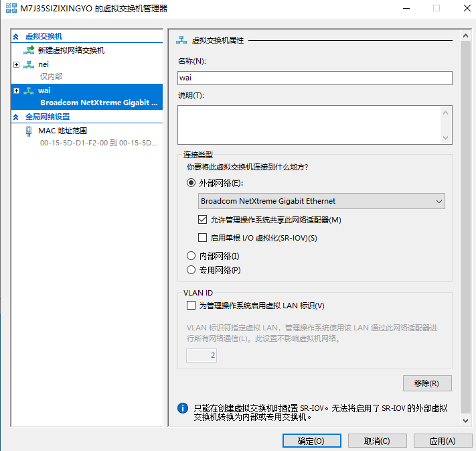Click the 确定(O) button

(x=311, y=441)
